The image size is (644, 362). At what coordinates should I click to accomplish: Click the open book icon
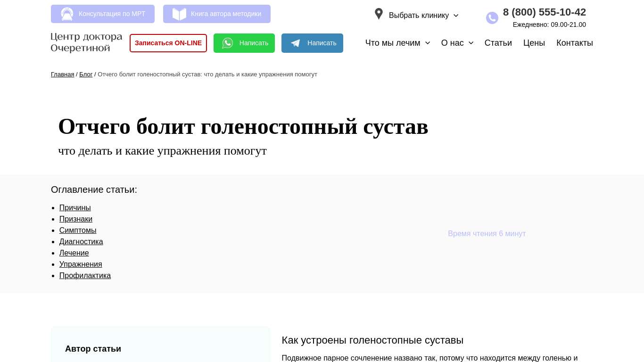[x=179, y=14]
